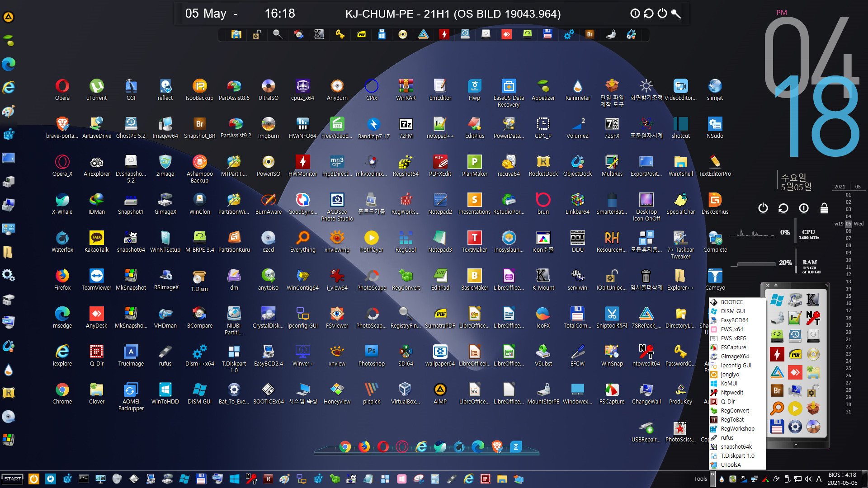Launch PotPlayer from the desktop
Image resolution: width=868 pixels, height=488 pixels.
tap(371, 241)
